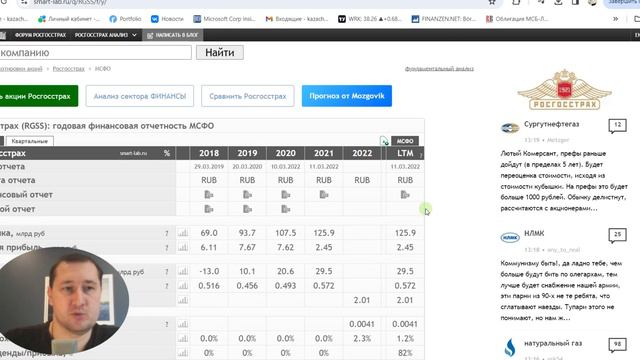Click the green акции Росгосстрах button
Image resolution: width=640 pixels, height=360 pixels.
click(38, 96)
